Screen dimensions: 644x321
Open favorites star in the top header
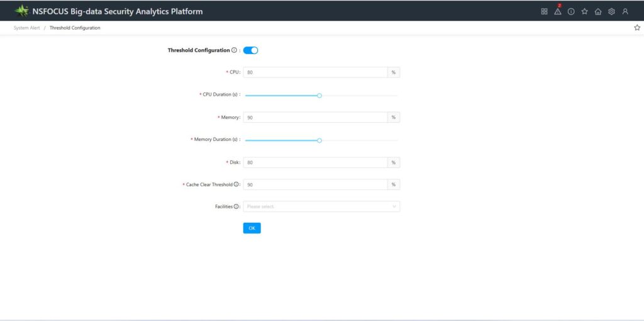click(584, 11)
